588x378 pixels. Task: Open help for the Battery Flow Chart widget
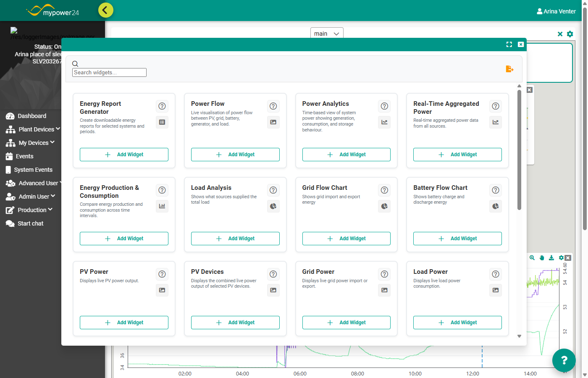pyautogui.click(x=496, y=190)
